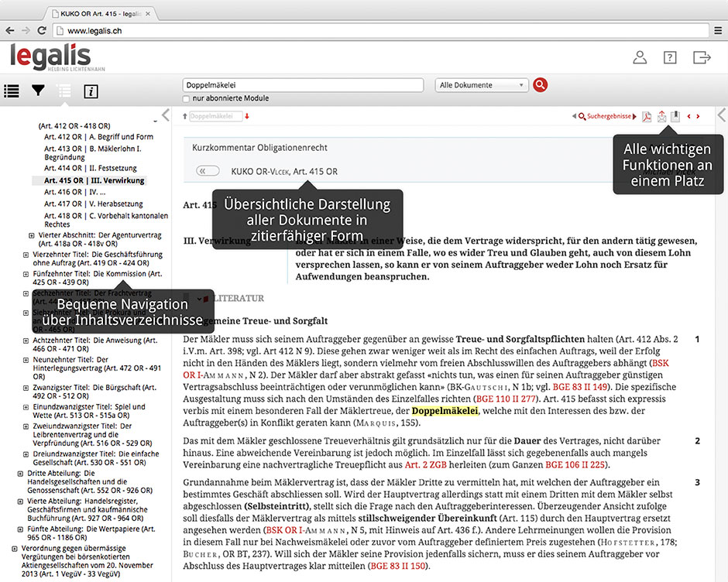The width and height of the screenshot is (728, 582).
Task: Enable 'nur abonnierte Module' checkbox
Action: coord(187,99)
